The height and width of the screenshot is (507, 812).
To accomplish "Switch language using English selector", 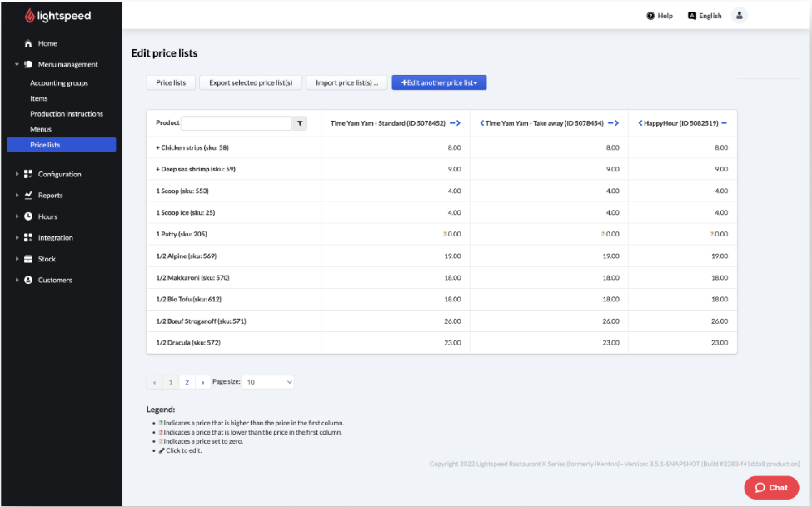I will click(705, 16).
